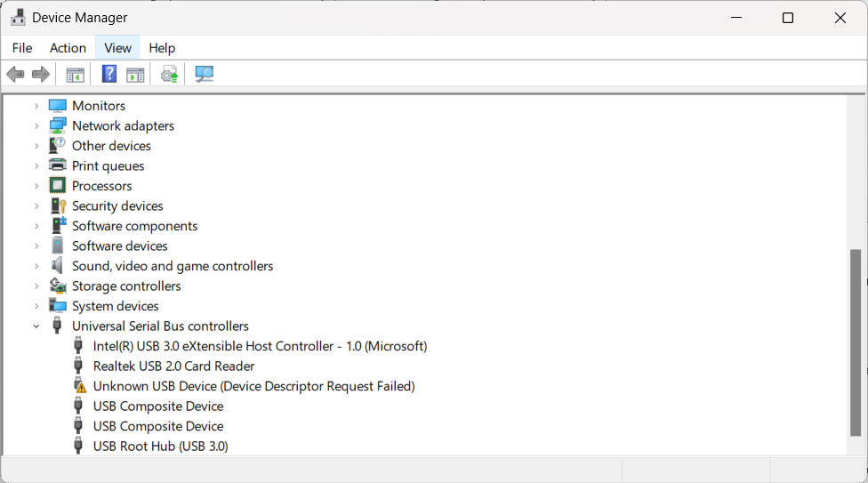The image size is (868, 483).
Task: Click the Storage controllers icon
Action: point(58,286)
